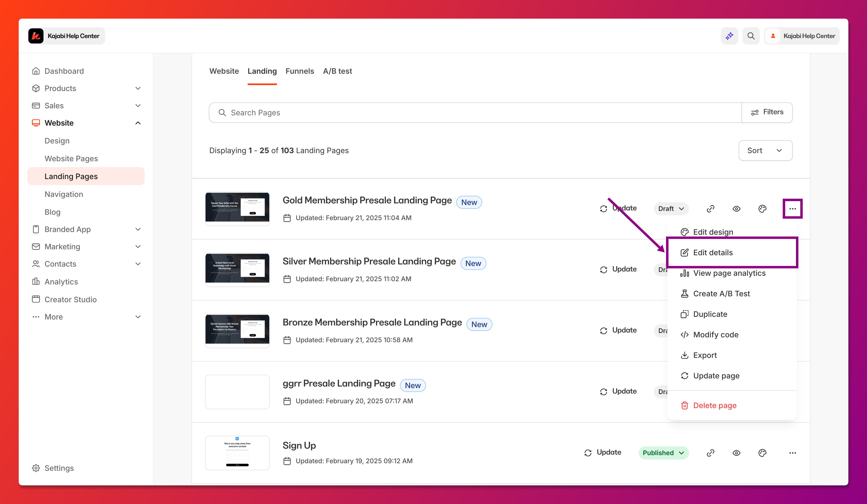
Task: Switch to the Website tab
Action: (224, 71)
